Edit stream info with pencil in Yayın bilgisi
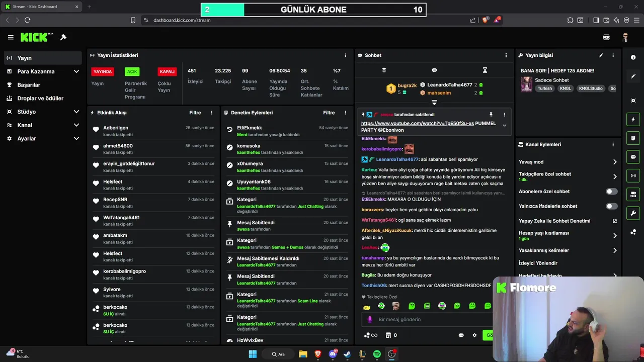 (601, 55)
